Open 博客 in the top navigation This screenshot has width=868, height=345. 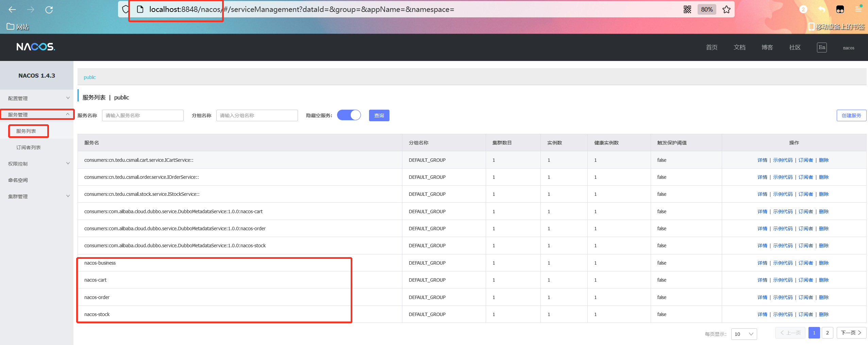click(767, 47)
